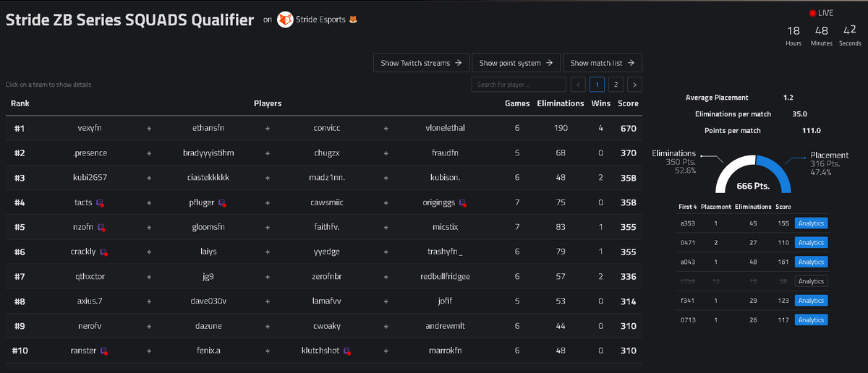Open crackly's Twitch live stream icon
Image resolution: width=868 pixels, height=373 pixels.
103,252
